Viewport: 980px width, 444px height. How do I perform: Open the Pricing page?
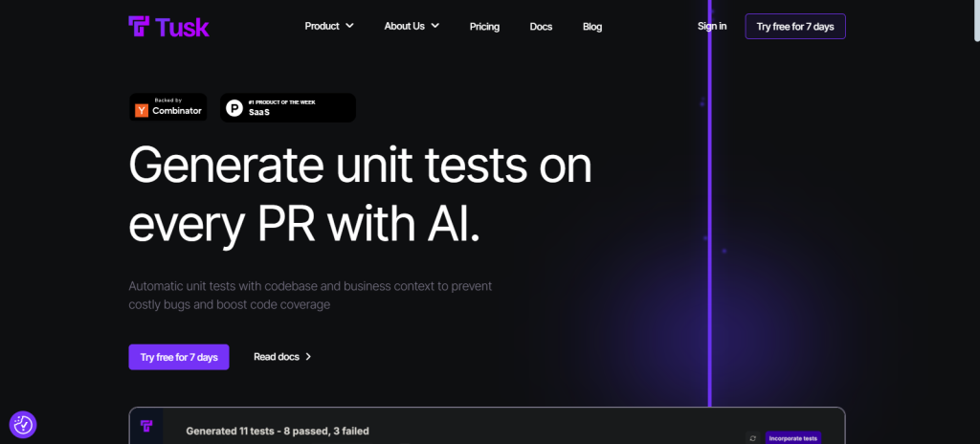484,27
